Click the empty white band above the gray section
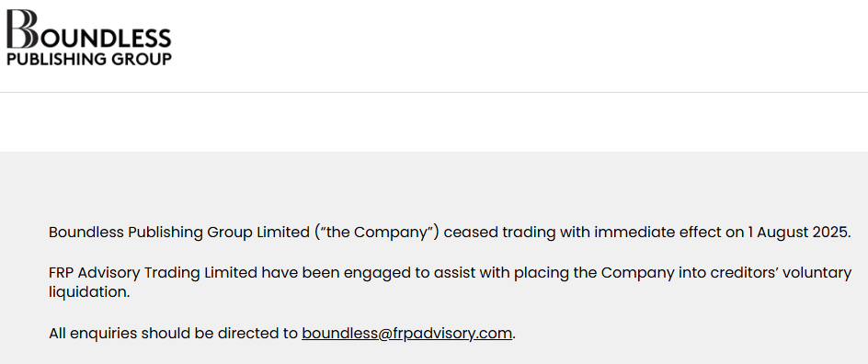 434,122
